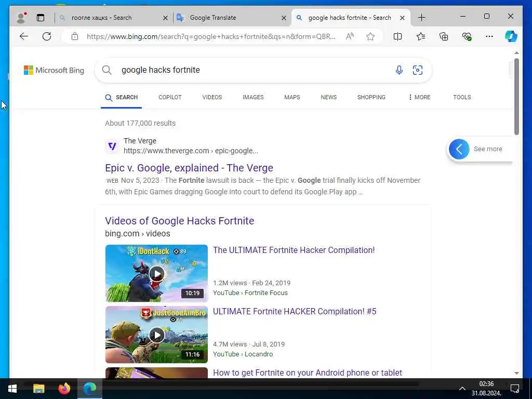Click the address bar URL field
532x399 pixels.
click(x=210, y=36)
